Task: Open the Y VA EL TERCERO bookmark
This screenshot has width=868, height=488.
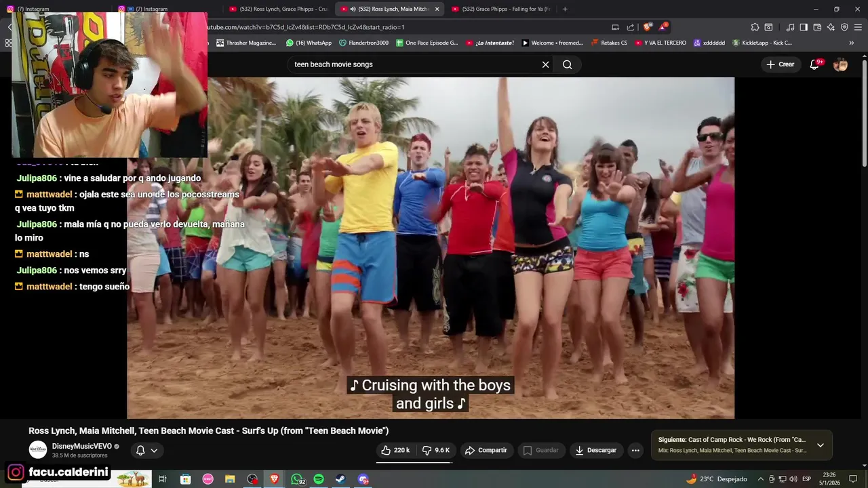Action: 660,43
